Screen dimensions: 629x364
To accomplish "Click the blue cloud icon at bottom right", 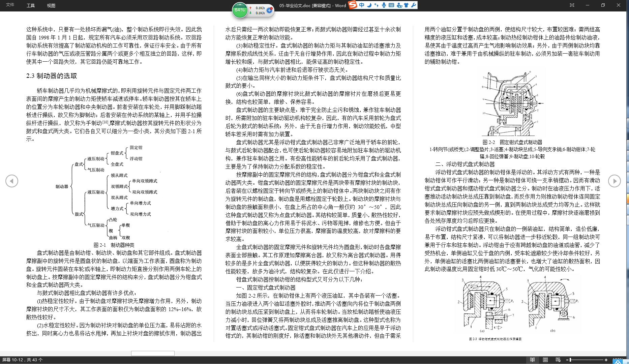I will coord(618,362).
